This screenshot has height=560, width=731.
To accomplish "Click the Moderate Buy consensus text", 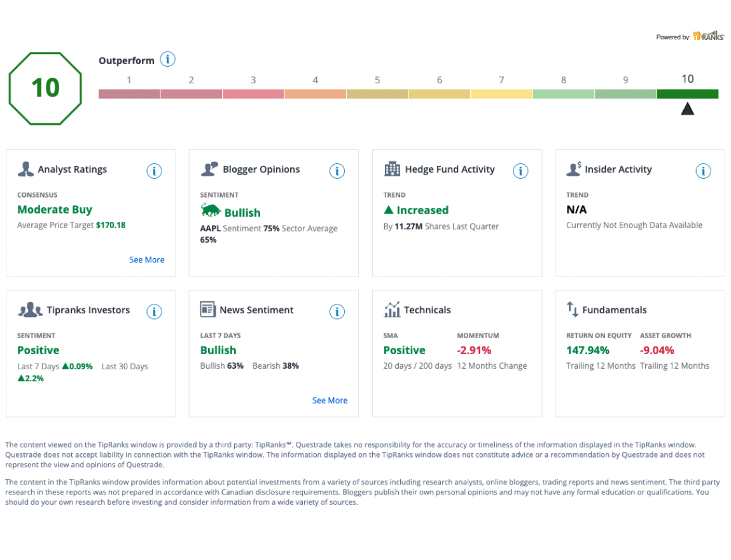I will click(x=55, y=210).
